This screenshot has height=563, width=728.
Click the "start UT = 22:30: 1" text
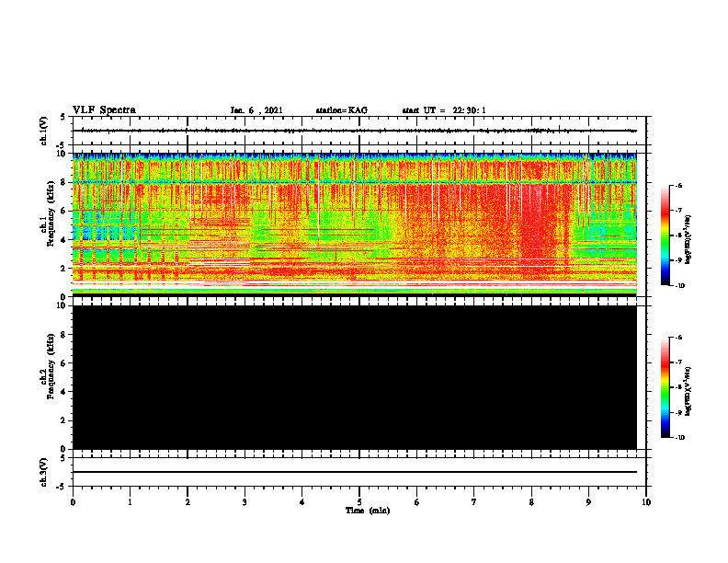444,110
